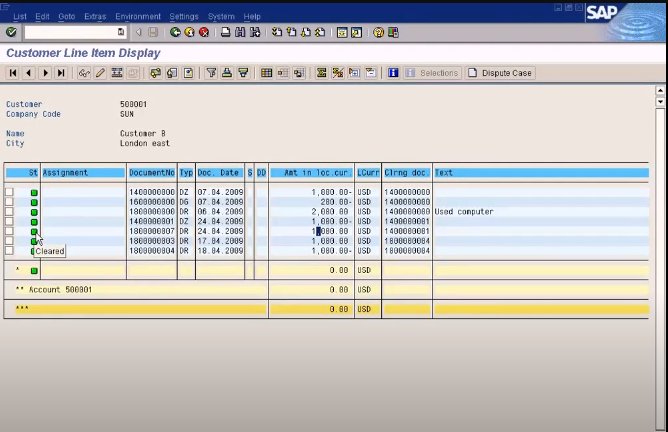Tick checkbox for document 1400000001
The image size is (668, 432).
(x=9, y=222)
